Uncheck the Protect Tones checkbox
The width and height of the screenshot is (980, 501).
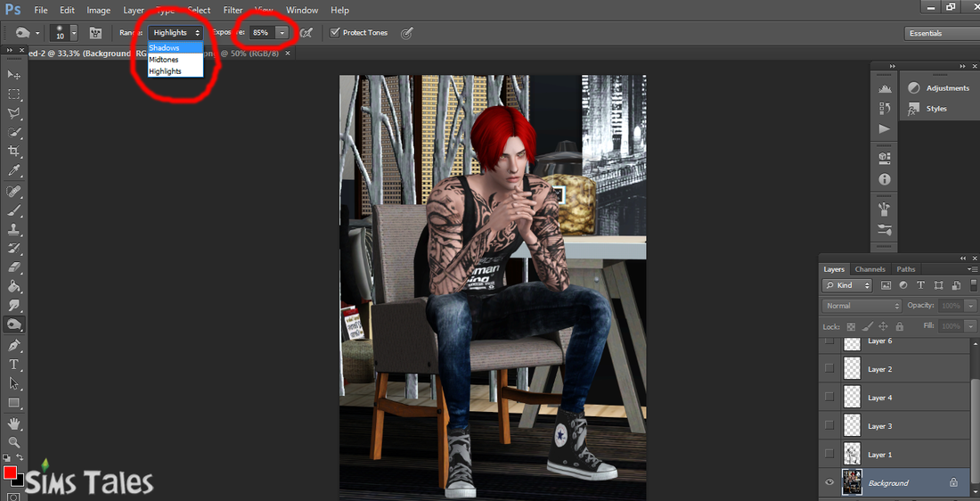click(335, 32)
